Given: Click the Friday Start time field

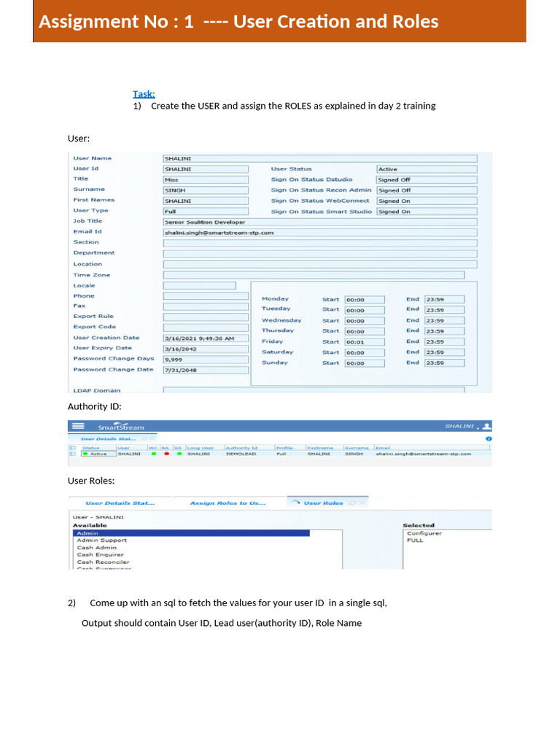Looking at the screenshot, I should (365, 342).
